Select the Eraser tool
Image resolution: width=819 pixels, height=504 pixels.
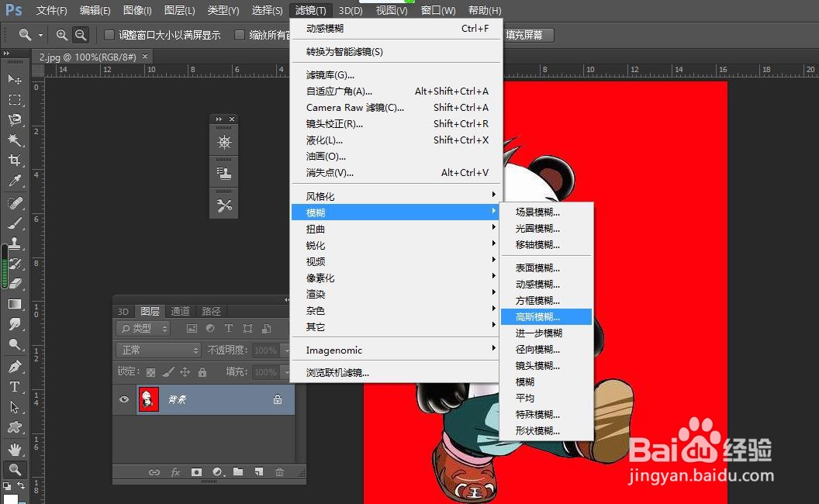point(15,284)
